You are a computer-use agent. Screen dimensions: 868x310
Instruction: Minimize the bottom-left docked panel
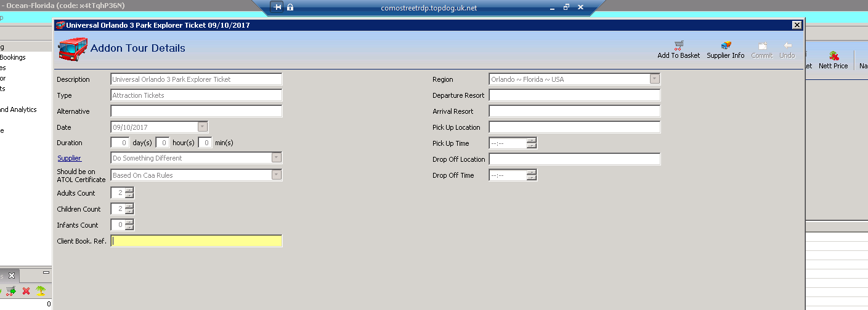coord(46,272)
